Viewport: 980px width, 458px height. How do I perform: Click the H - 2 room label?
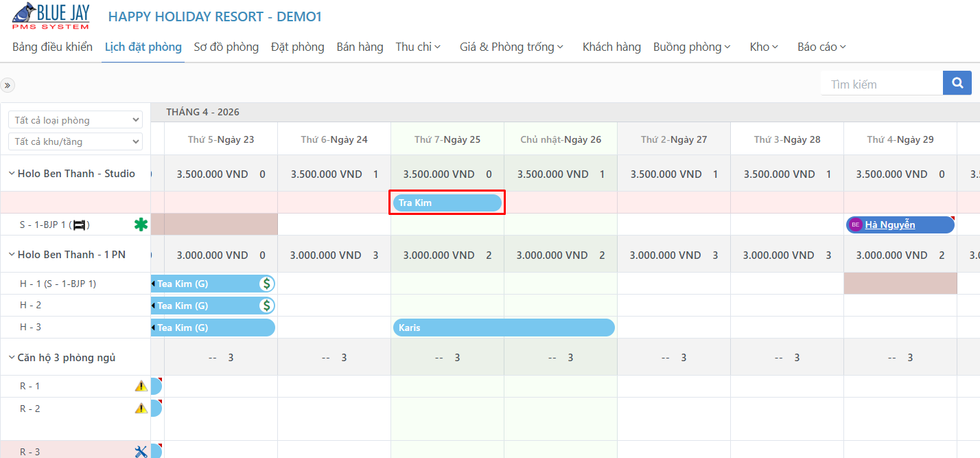coord(30,306)
